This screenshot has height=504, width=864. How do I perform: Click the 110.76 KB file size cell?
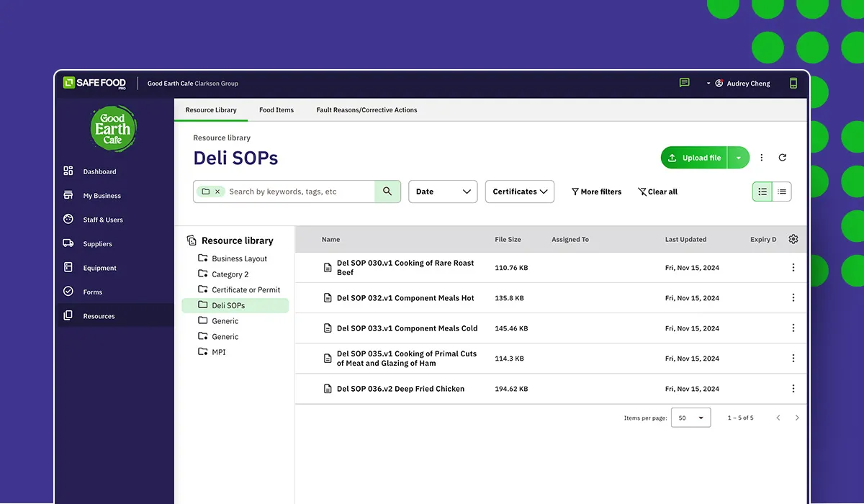pyautogui.click(x=511, y=268)
